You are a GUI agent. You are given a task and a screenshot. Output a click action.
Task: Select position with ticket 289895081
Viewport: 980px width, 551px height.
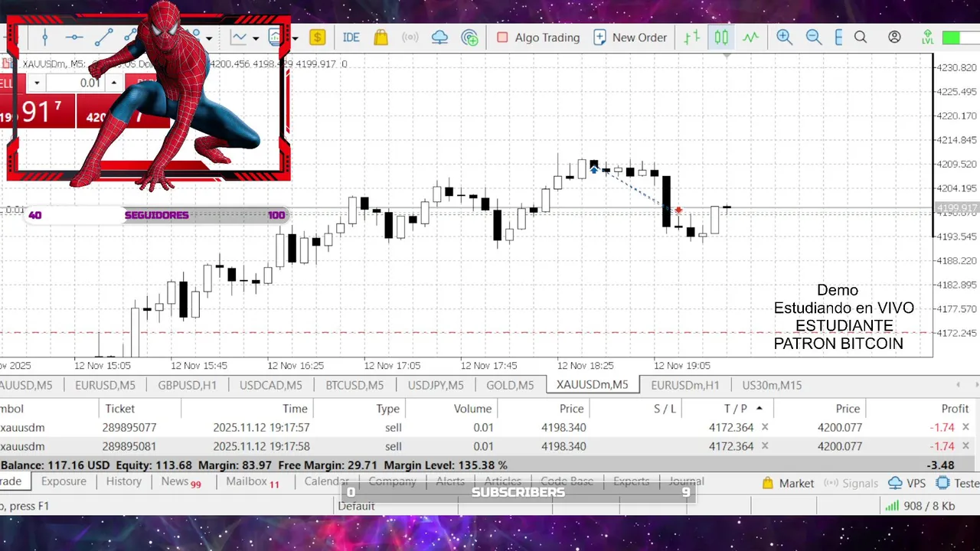click(x=490, y=446)
